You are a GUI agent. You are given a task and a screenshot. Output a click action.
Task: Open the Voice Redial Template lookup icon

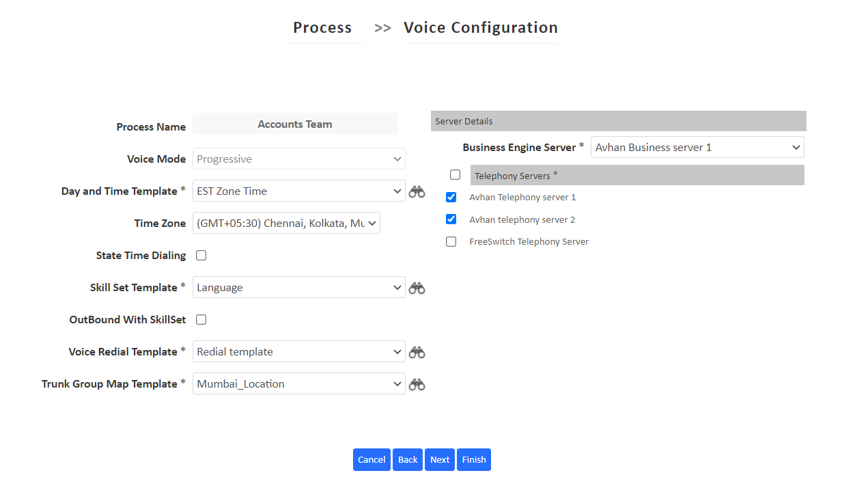click(417, 351)
